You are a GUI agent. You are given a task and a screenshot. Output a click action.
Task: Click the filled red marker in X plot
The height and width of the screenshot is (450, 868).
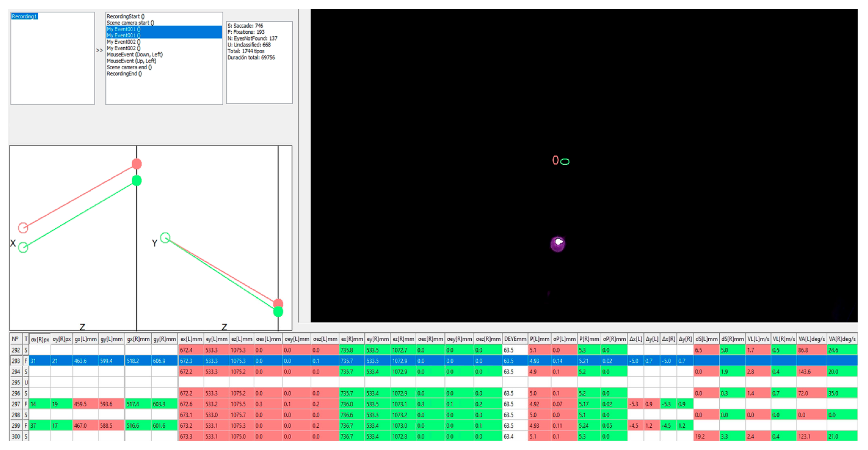tap(136, 164)
